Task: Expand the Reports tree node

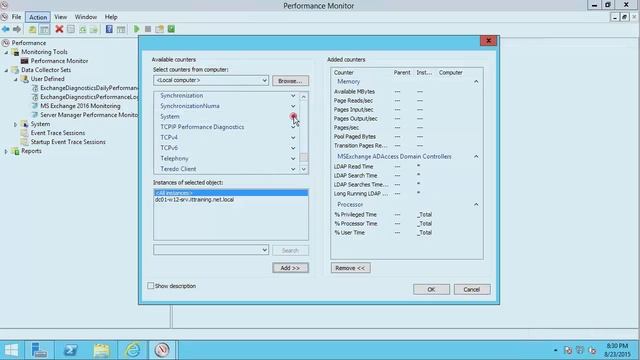Action: (x=6, y=151)
